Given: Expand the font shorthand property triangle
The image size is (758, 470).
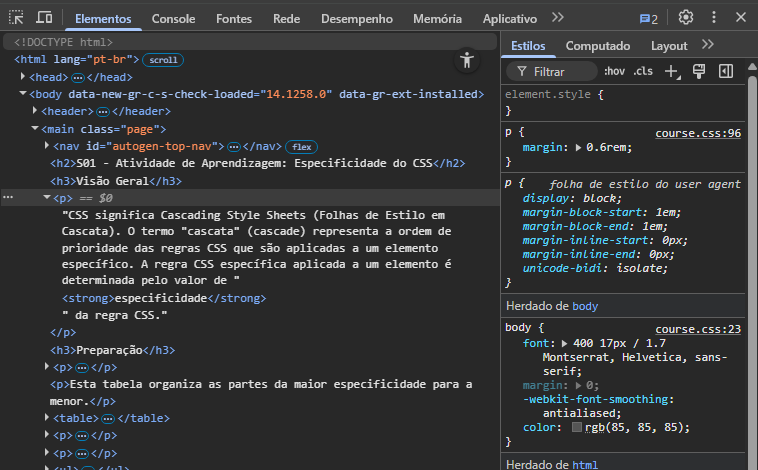Looking at the screenshot, I should [x=564, y=344].
